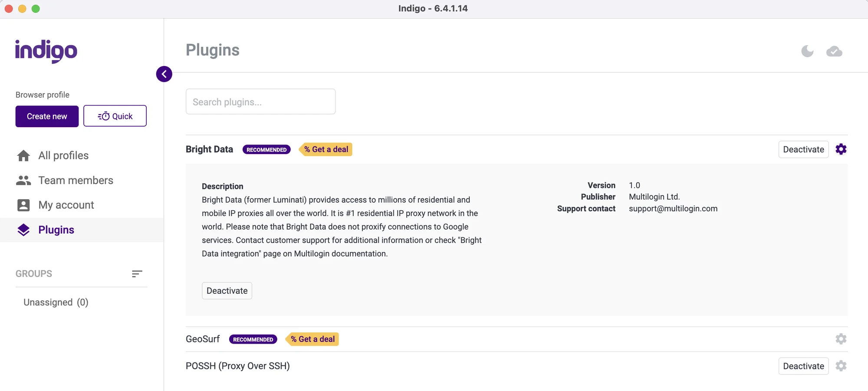The height and width of the screenshot is (391, 868).
Task: Click the My account person icon
Action: click(x=23, y=205)
